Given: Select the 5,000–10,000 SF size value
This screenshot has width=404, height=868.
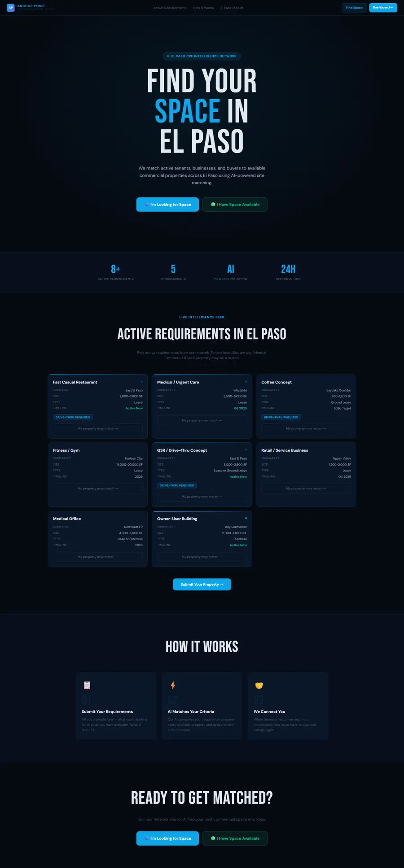Looking at the screenshot, I should 234,533.
